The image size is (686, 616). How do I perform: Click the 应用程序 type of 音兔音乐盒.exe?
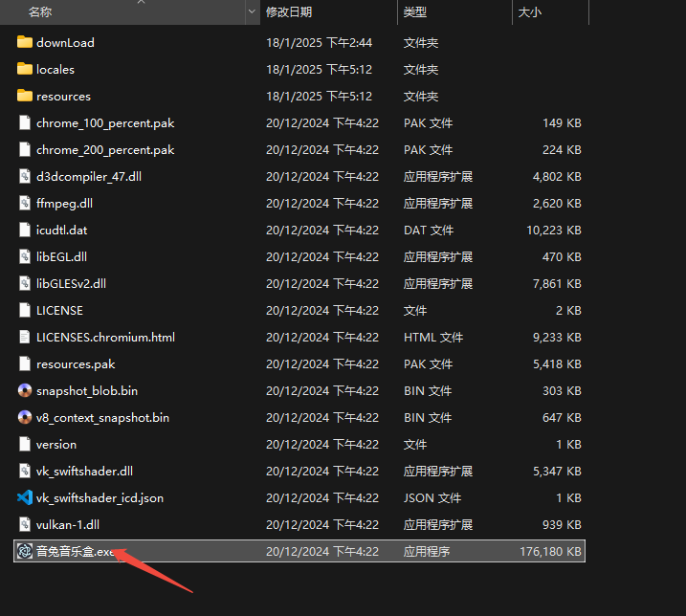pyautogui.click(x=427, y=551)
